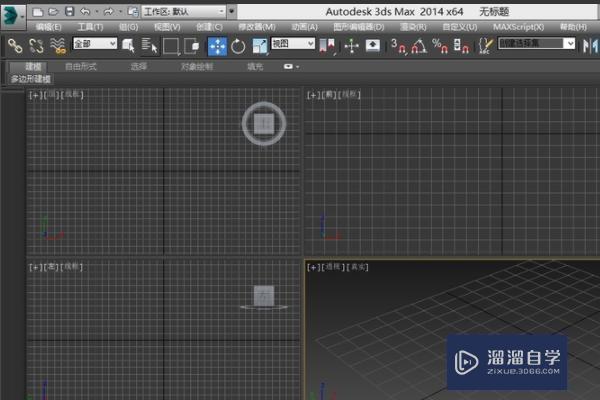Toggle the Spinner Snap button
This screenshot has width=600, height=400.
(461, 46)
